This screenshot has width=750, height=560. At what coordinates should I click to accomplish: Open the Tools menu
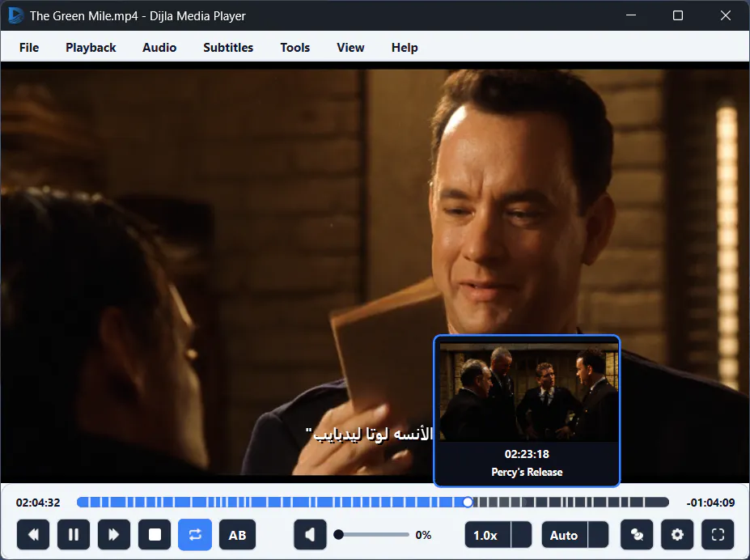(x=295, y=48)
